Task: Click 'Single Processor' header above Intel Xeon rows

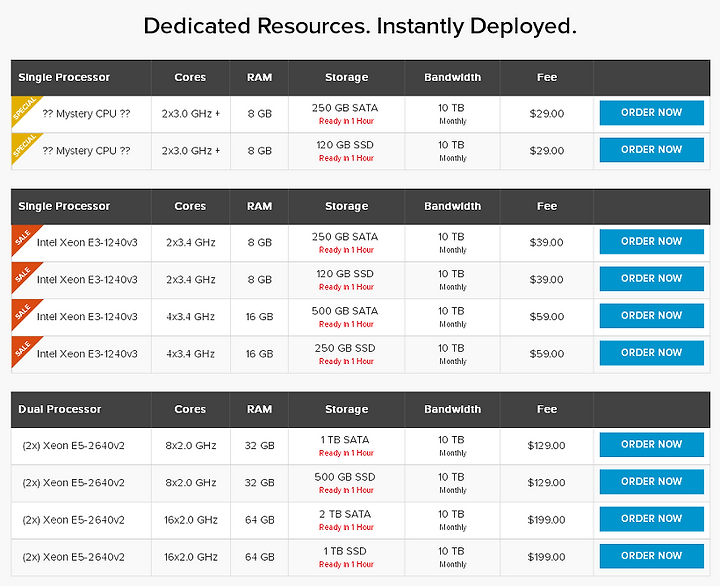Action: pyautogui.click(x=64, y=207)
